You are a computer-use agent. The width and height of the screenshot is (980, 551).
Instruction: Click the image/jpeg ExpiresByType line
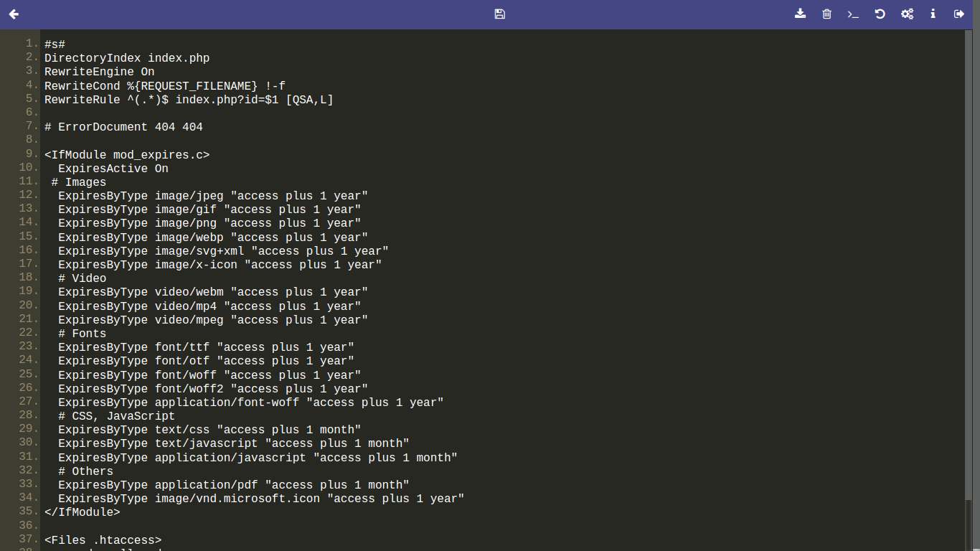point(213,196)
